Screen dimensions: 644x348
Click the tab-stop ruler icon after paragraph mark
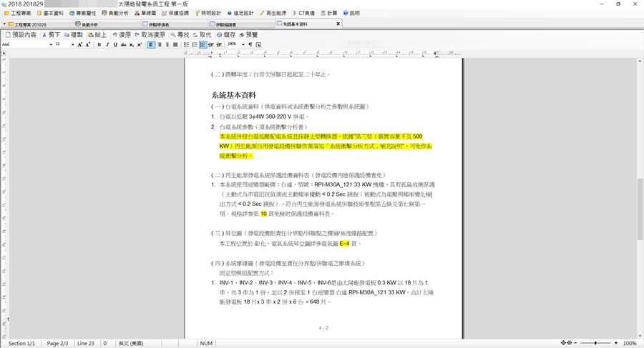pos(258,45)
